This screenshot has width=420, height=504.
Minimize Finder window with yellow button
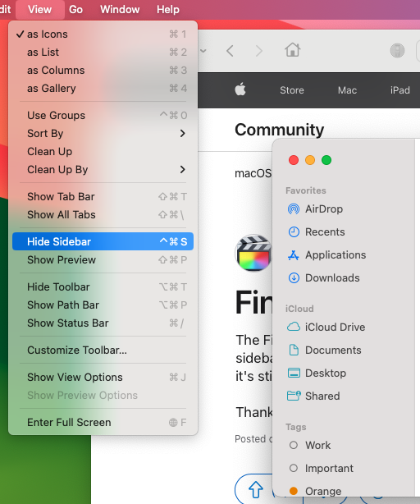310,160
